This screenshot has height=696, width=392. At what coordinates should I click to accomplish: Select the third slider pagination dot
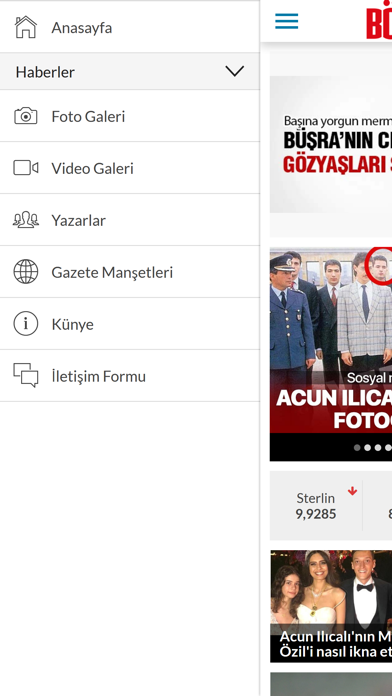point(378,448)
